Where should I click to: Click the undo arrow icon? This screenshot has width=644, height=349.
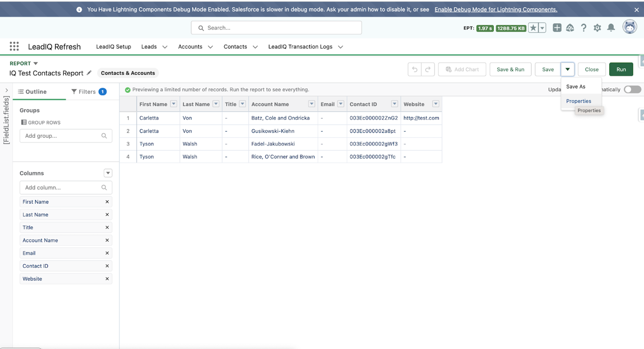tap(414, 69)
